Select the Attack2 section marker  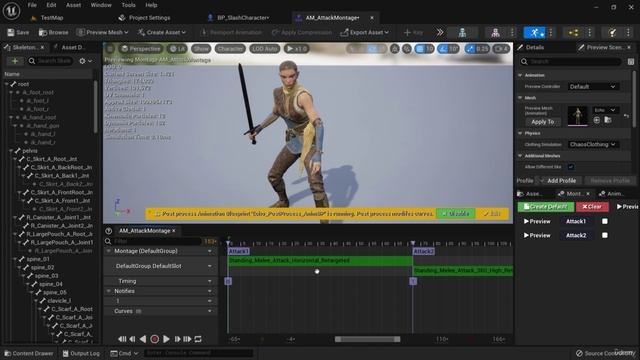[x=424, y=251]
